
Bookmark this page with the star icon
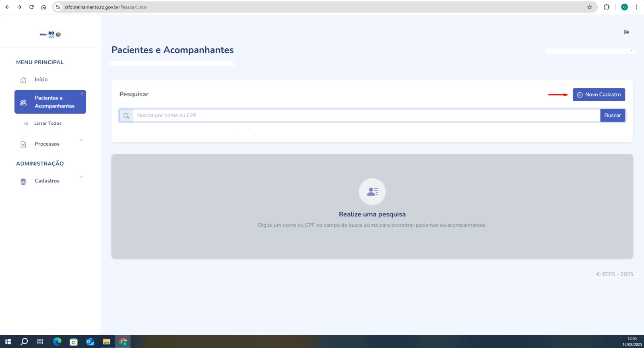coord(590,7)
